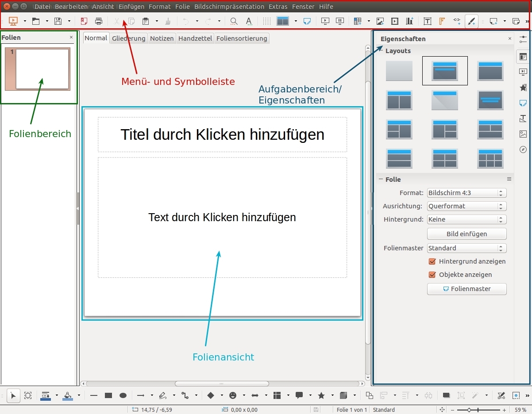532x414 pixels.
Task: Click the Zoom & Pan magnifier icon
Action: pos(234,21)
